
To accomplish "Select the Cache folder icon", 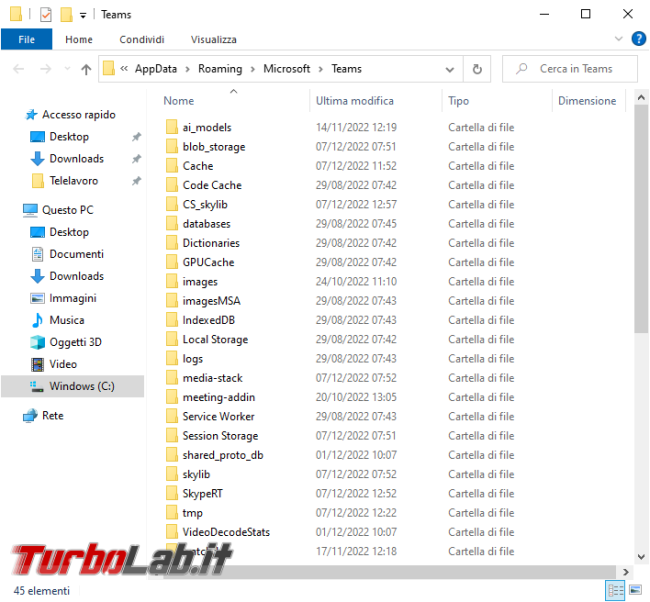I will point(172,165).
